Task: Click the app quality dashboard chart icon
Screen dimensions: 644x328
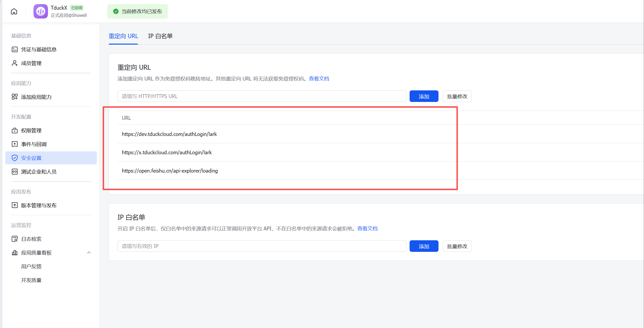Action: [15, 253]
